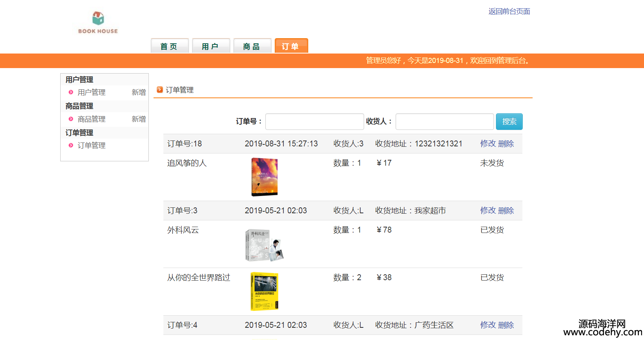Open the 外科风云 book cover thumbnail

(x=265, y=246)
